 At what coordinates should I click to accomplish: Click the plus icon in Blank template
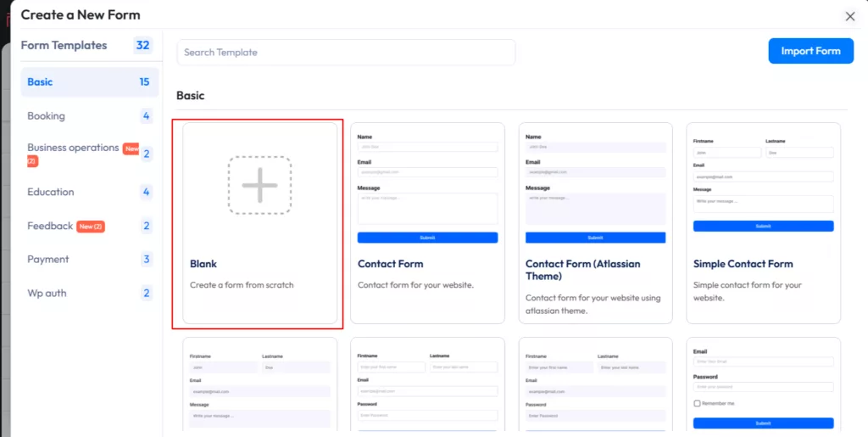(x=259, y=184)
